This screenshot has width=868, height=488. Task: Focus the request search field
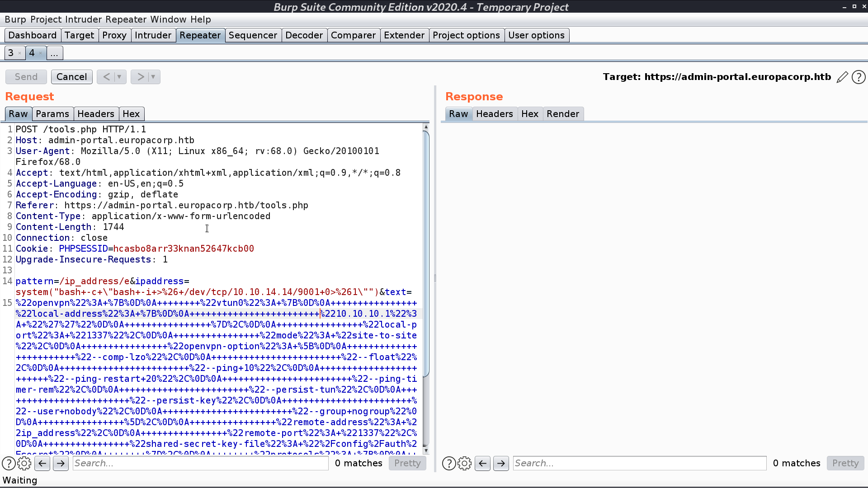tap(201, 463)
